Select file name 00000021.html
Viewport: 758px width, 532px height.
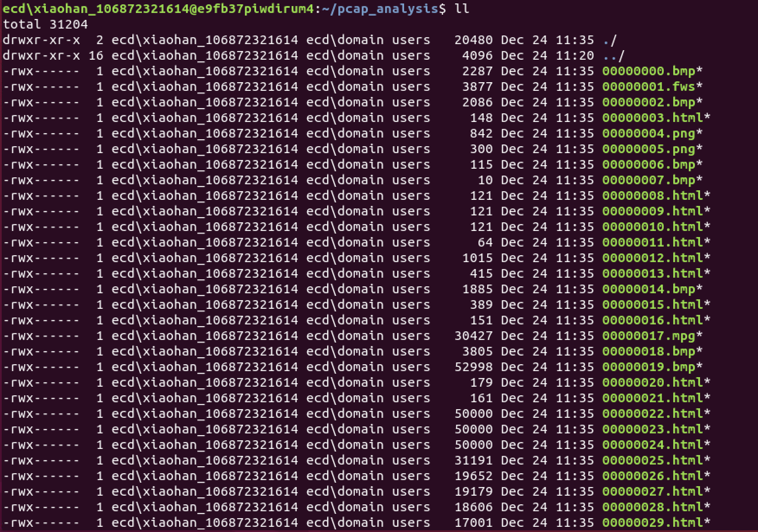(652, 398)
